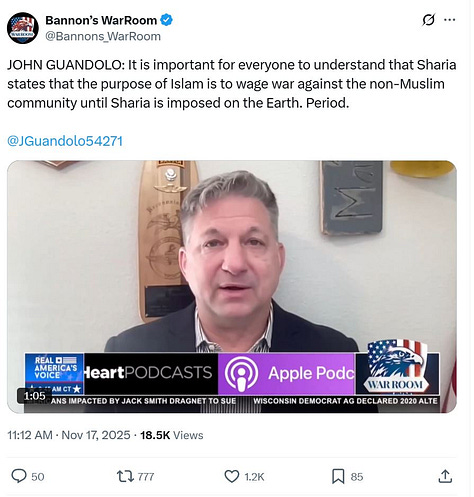Click the War Room eagle logo in video
Viewport: 474px width, 497px height.
click(396, 367)
